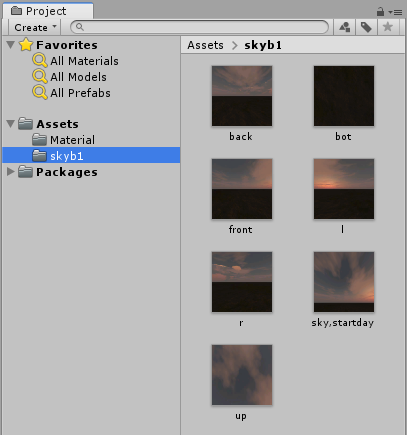Open the Create dropdown
The image size is (407, 435).
coord(35,27)
